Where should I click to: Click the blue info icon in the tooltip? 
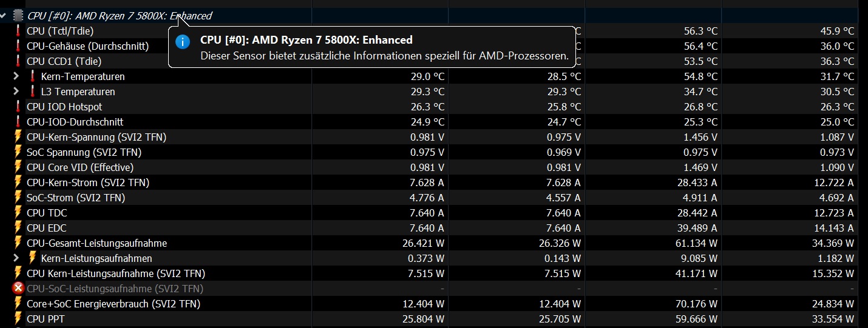tap(183, 41)
